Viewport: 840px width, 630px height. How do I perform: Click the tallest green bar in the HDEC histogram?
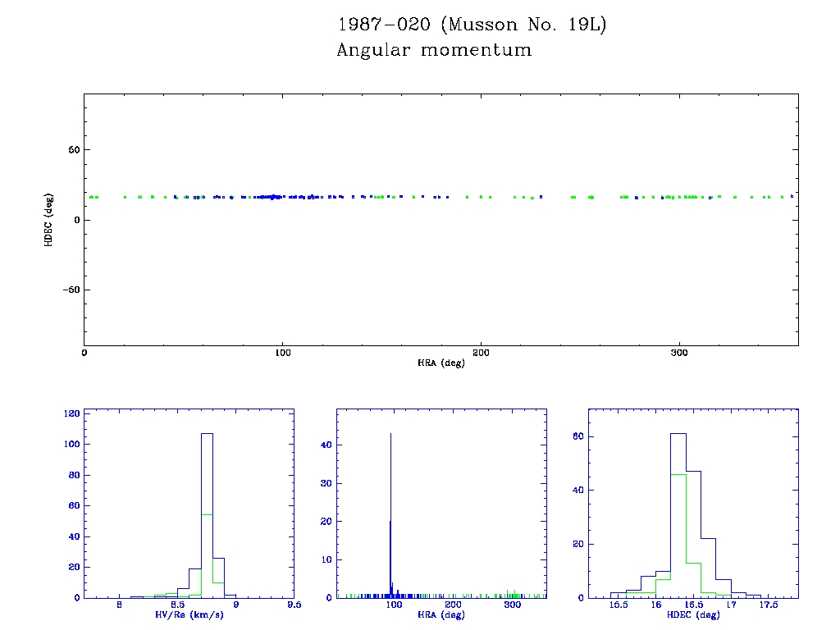click(x=678, y=536)
